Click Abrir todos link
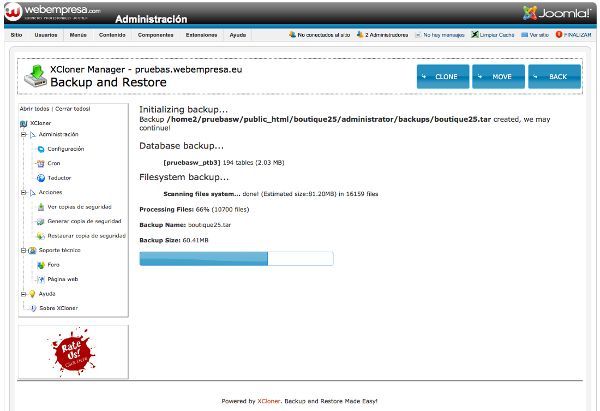Image resolution: width=600 pixels, height=411 pixels. tap(34, 109)
